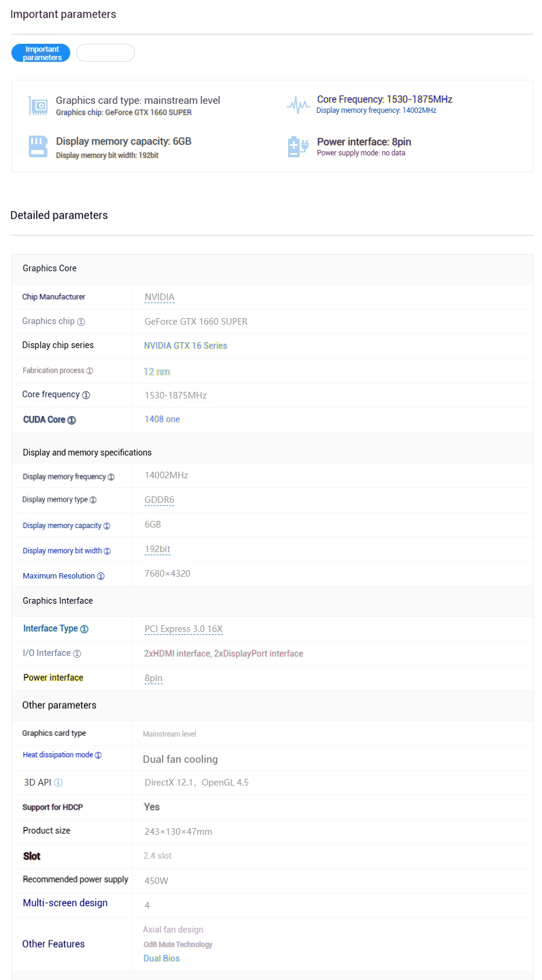Select the Important parameters tab pill
This screenshot has width=542, height=980.
click(x=41, y=53)
